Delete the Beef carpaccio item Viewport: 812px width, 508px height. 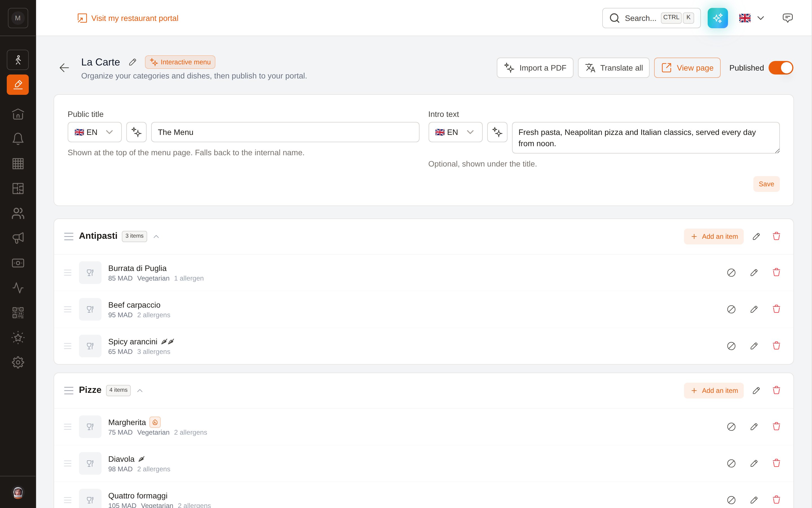click(x=776, y=309)
